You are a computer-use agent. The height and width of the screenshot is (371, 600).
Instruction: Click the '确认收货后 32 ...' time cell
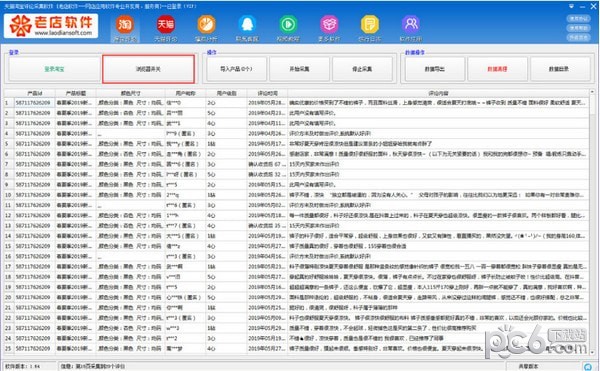(x=267, y=174)
